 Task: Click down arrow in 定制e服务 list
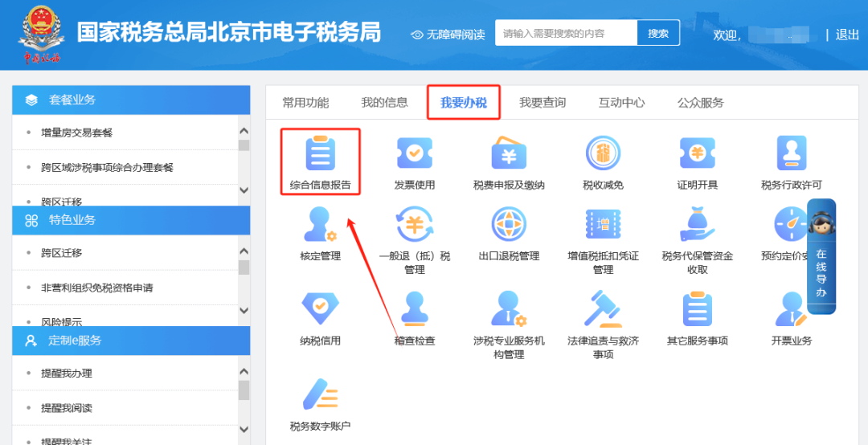[x=244, y=430]
